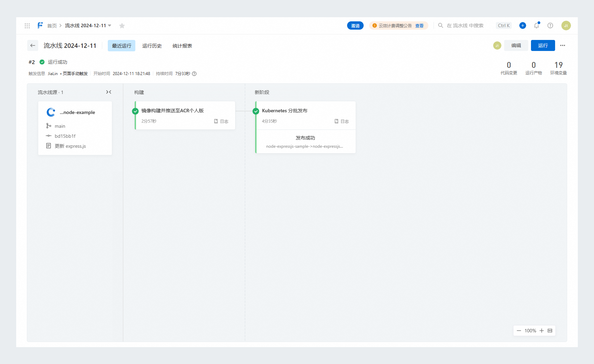The image size is (594, 364).
Task: Click the Flow logo icon
Action: click(x=40, y=25)
